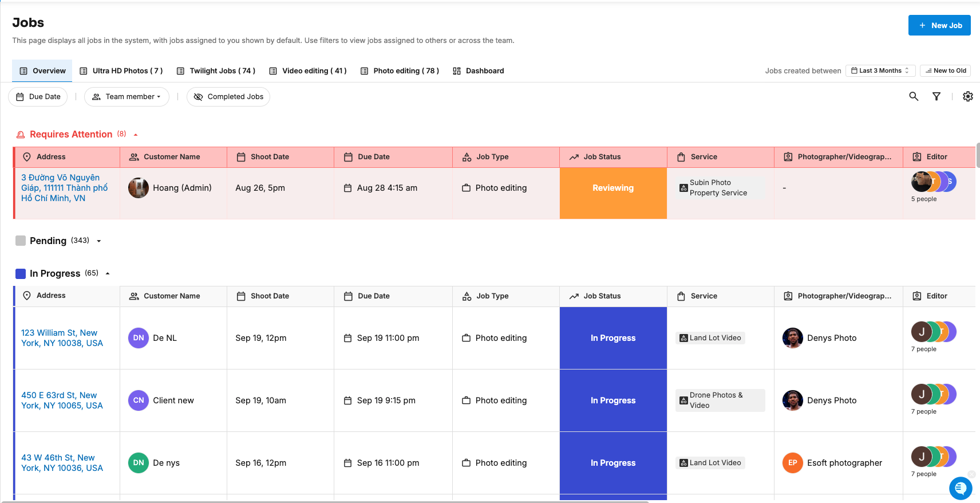Open the Video editing tab
This screenshot has width=980, height=503.
click(308, 71)
